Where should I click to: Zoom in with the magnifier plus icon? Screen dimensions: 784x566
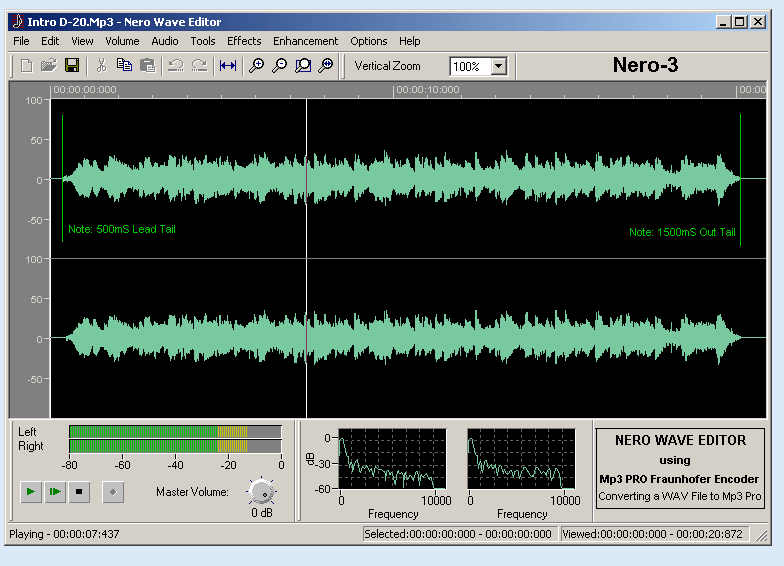point(256,66)
